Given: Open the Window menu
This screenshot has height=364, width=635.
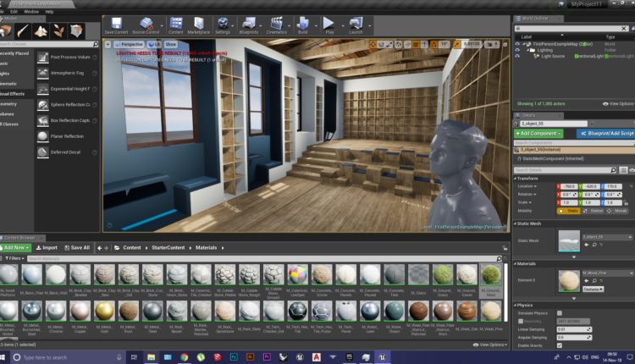Looking at the screenshot, I should [31, 12].
